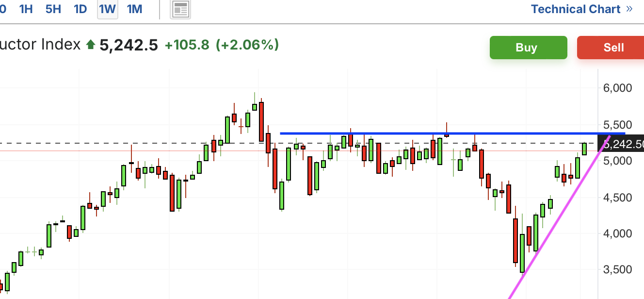Click the +105.8 change value

pyautogui.click(x=187, y=45)
